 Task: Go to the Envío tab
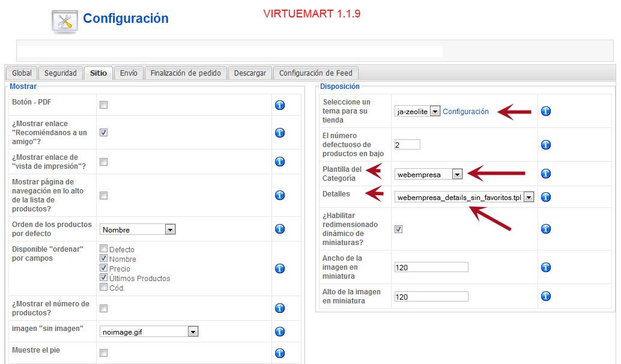[x=129, y=73]
